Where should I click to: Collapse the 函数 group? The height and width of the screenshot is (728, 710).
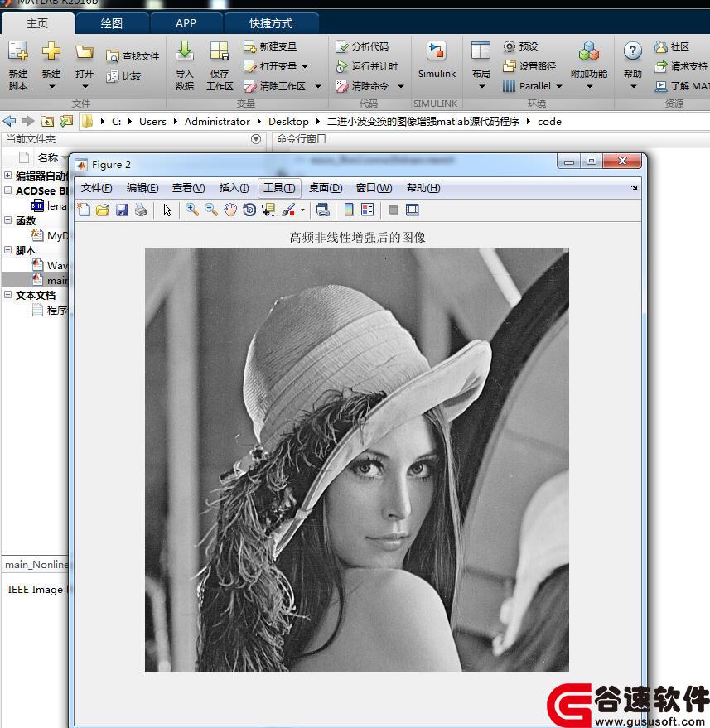point(8,220)
